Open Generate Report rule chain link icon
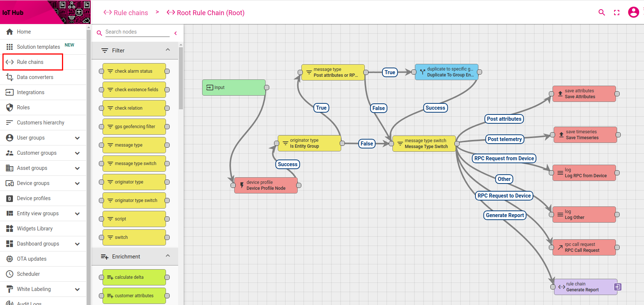 click(618, 287)
